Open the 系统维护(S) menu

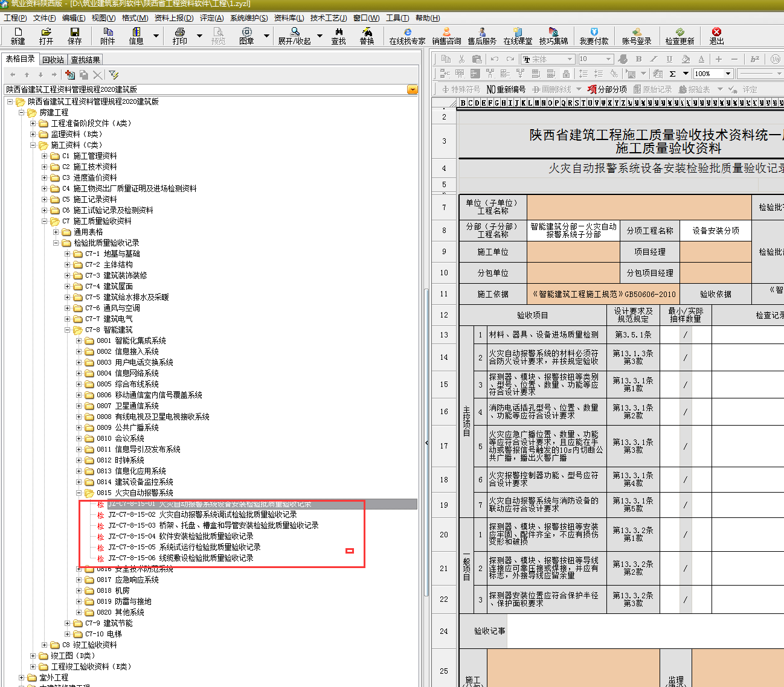(249, 18)
